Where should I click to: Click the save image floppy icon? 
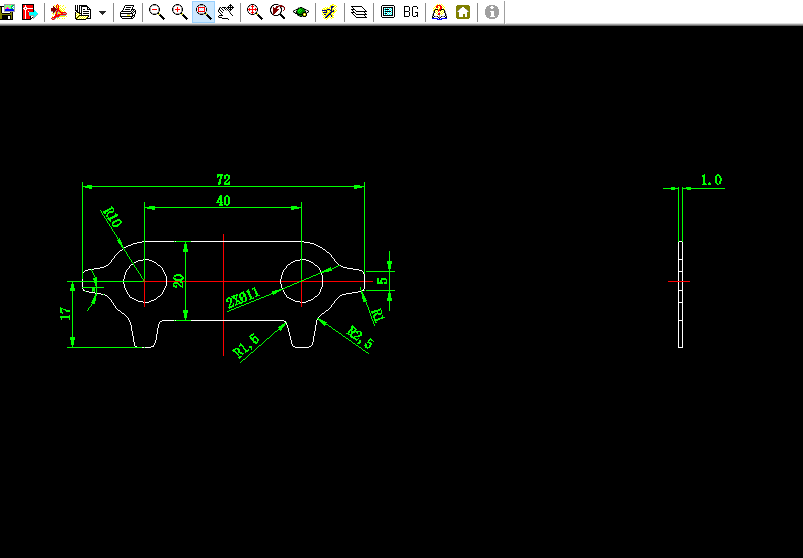click(x=7, y=12)
